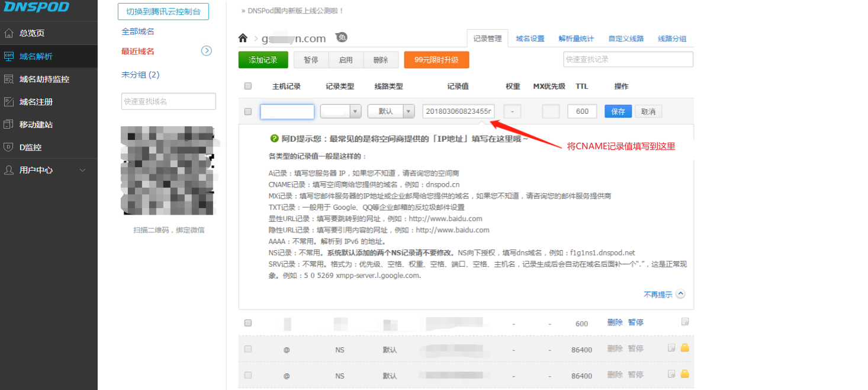The width and height of the screenshot is (868, 390).
Task: Click the 记录值 field containing 201803060823455
Action: coord(458,111)
